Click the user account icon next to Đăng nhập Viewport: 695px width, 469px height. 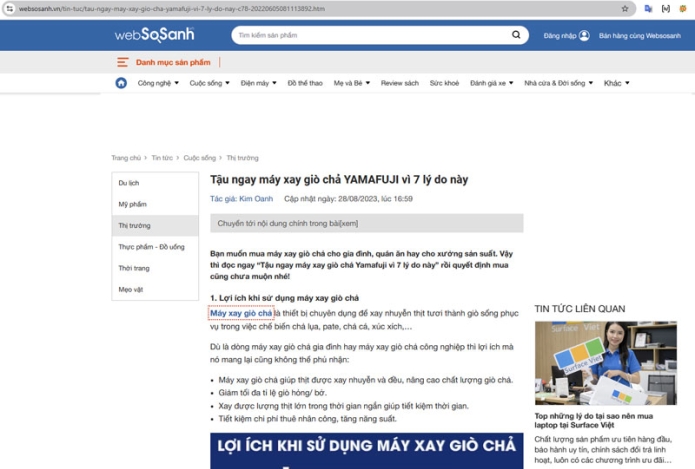point(584,35)
